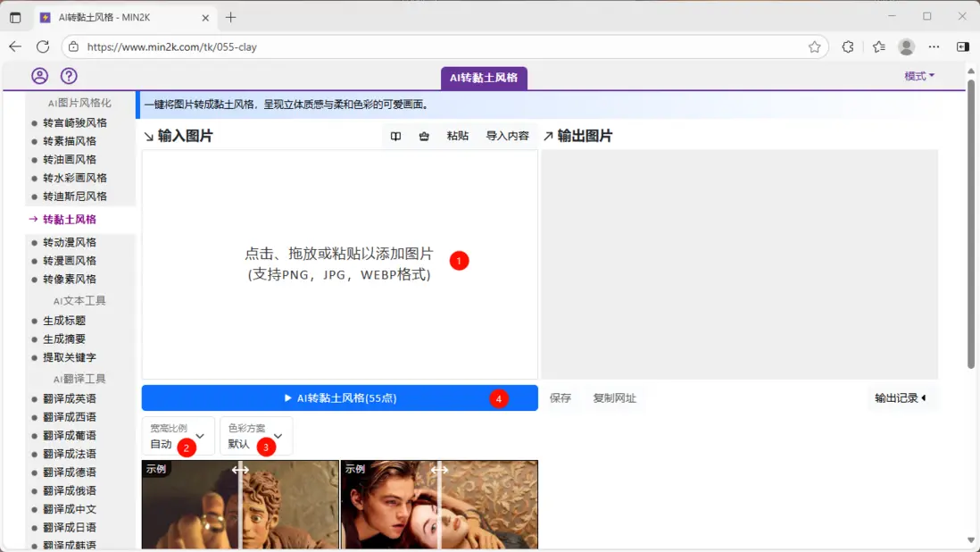
Task: Open the user account icon
Action: [x=39, y=76]
